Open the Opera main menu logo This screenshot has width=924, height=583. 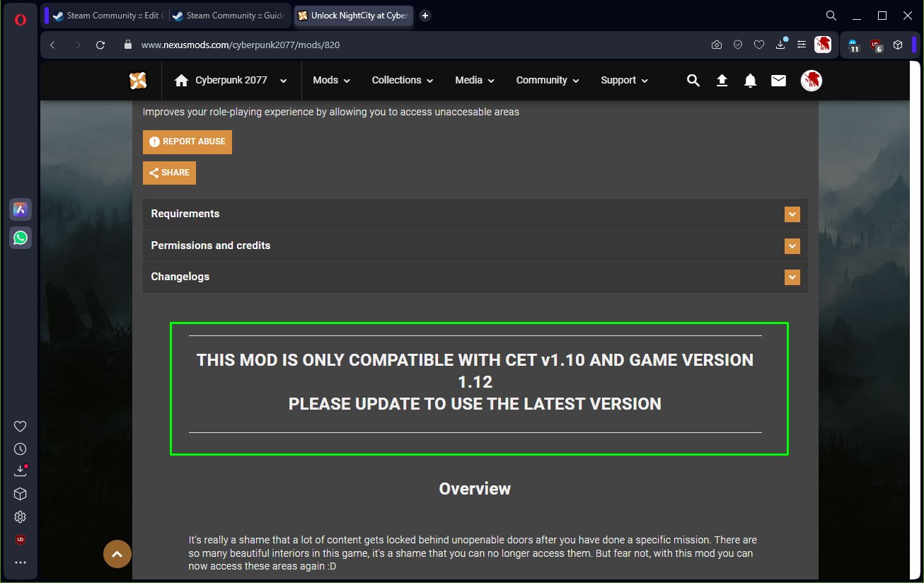[x=21, y=20]
